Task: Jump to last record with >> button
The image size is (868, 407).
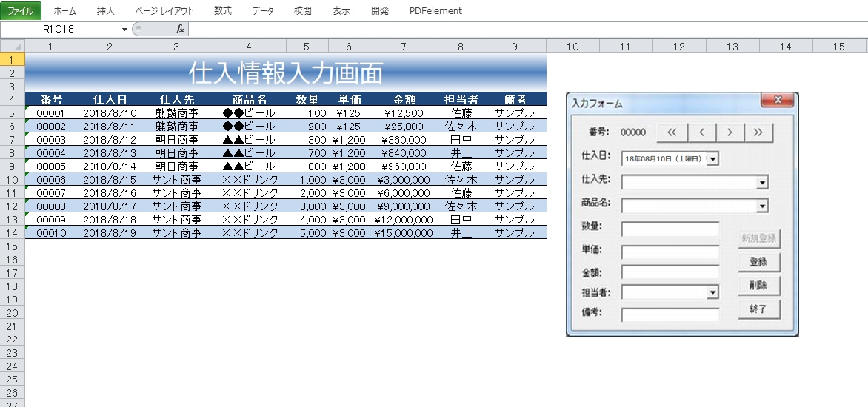Action: [x=758, y=132]
